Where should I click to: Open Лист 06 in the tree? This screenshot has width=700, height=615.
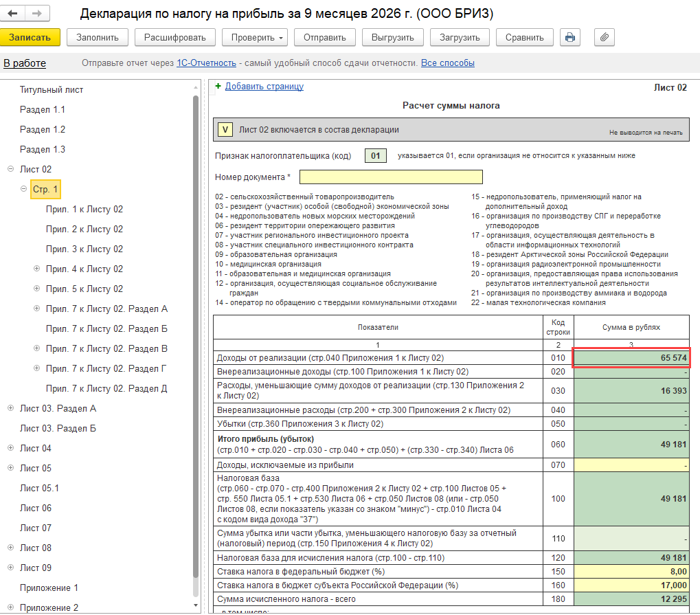[x=36, y=508]
